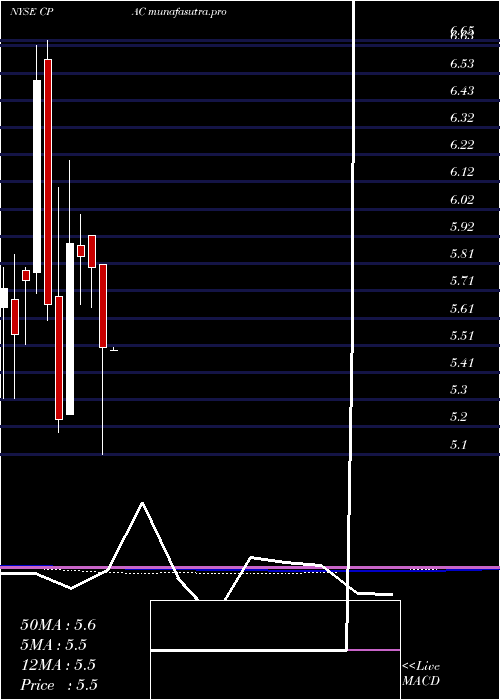Click the 6.32 price axis label
Viewport: 500px width, 700px height.
pyautogui.click(x=462, y=118)
